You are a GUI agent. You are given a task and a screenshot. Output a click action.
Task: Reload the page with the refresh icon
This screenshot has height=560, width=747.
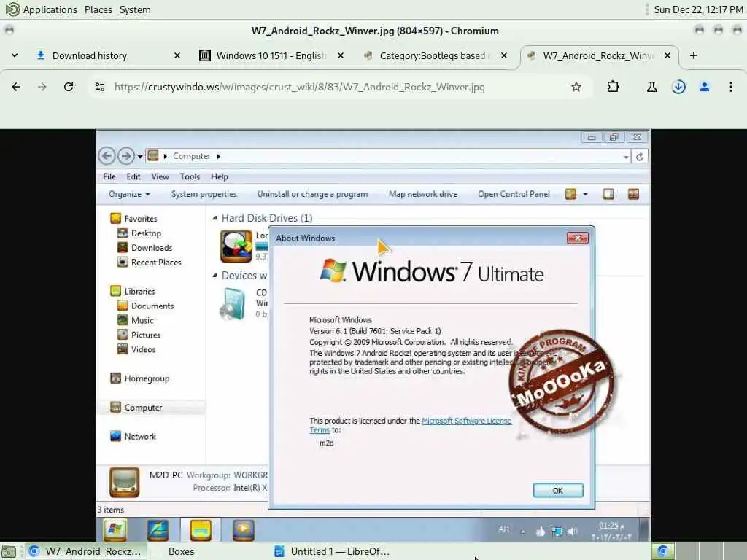tap(69, 87)
